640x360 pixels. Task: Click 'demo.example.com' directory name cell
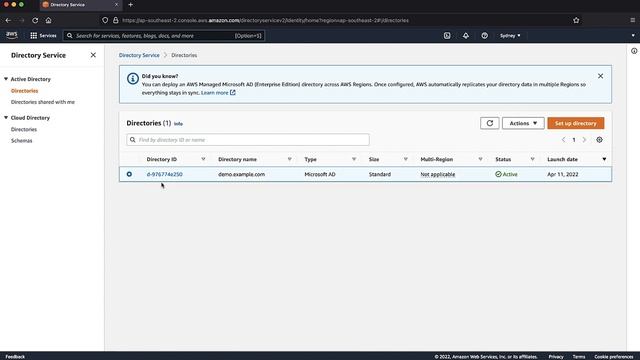coord(242,174)
